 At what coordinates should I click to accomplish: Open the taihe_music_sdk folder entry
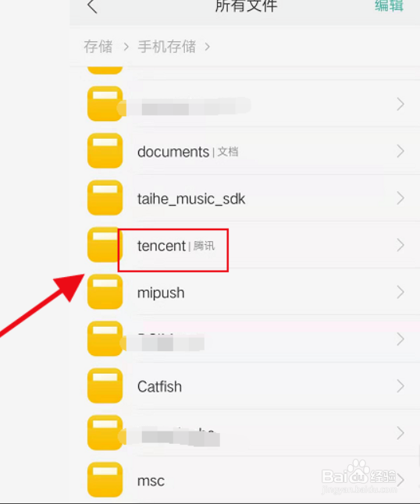click(x=244, y=198)
